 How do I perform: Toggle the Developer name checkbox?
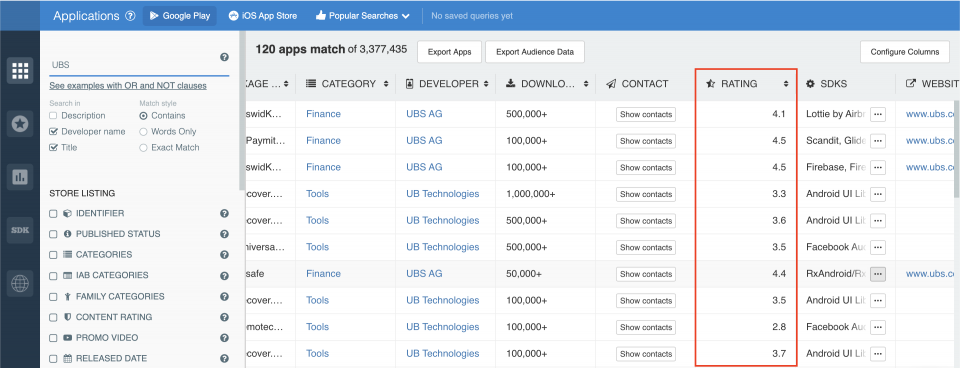pyautogui.click(x=53, y=132)
